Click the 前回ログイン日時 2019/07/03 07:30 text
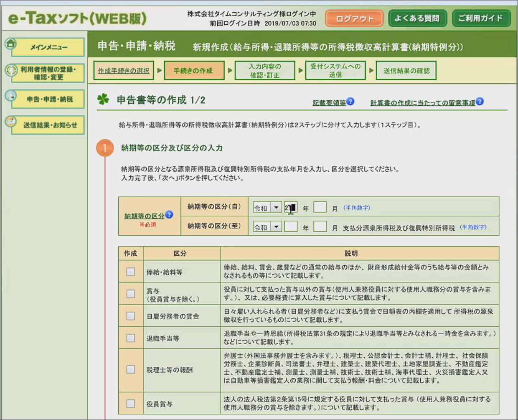Image resolution: width=518 pixels, height=420 pixels. point(263,24)
